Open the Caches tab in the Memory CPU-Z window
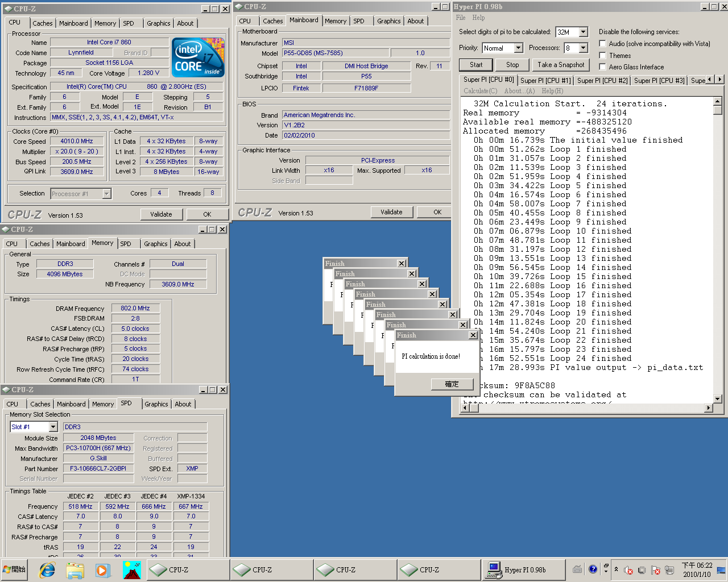Screen dimensions: 728x582 (x=40, y=244)
